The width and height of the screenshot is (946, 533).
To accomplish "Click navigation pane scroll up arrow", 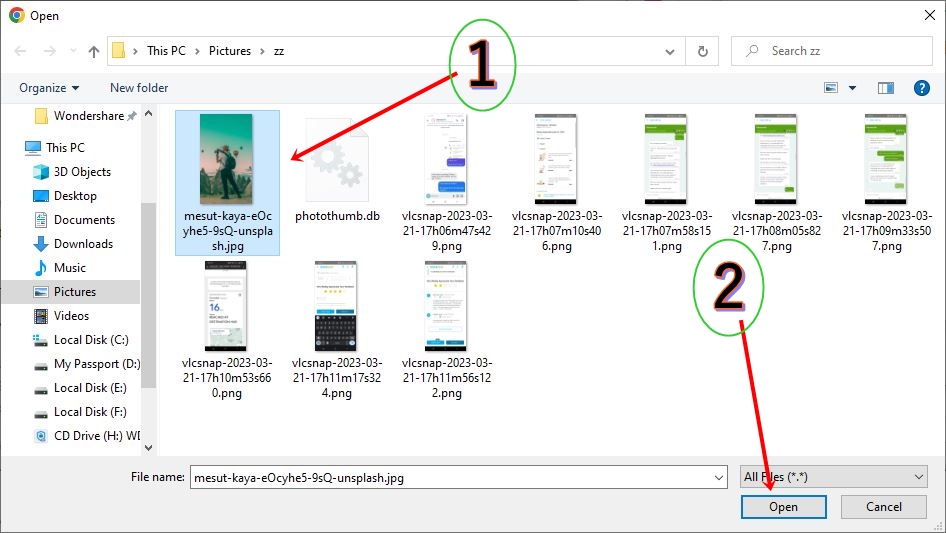I will click(x=148, y=113).
